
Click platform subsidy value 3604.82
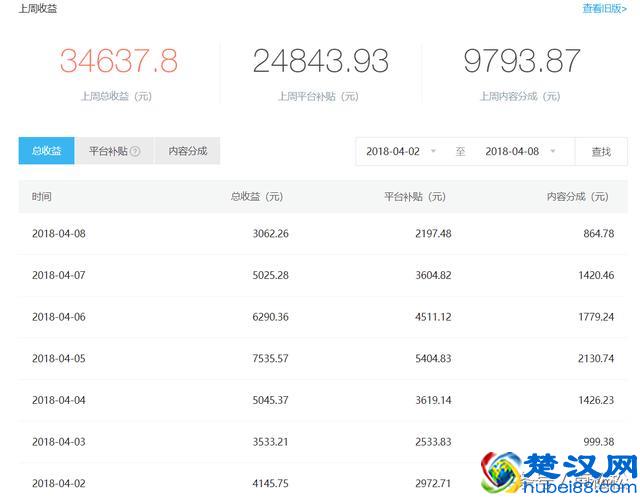[433, 275]
